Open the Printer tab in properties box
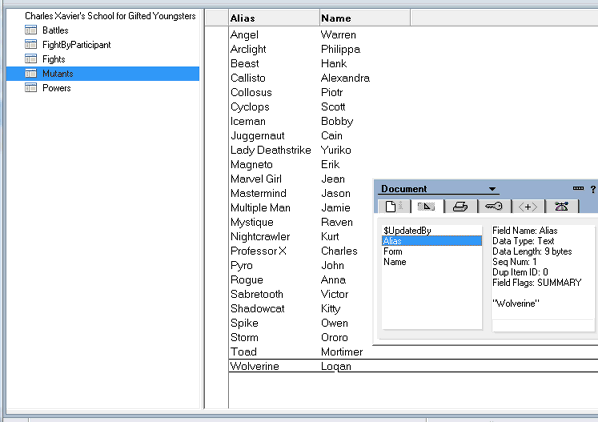 click(x=460, y=207)
